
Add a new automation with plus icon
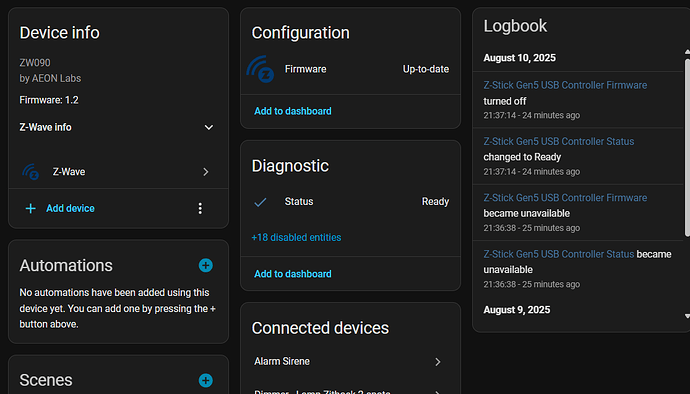206,265
